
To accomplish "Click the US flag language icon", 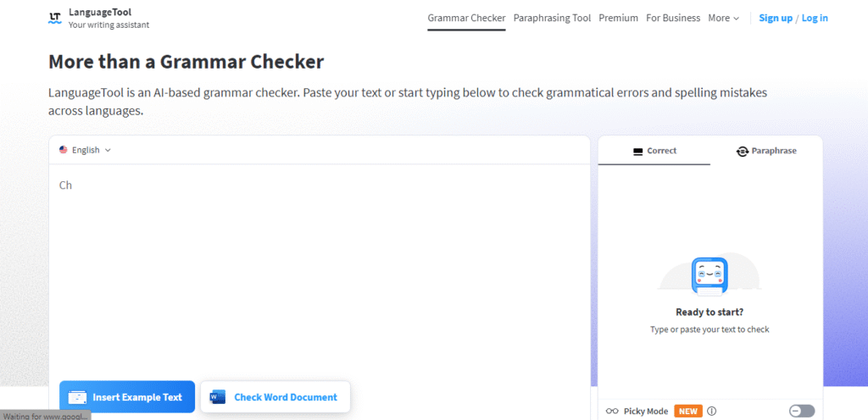I will (63, 150).
